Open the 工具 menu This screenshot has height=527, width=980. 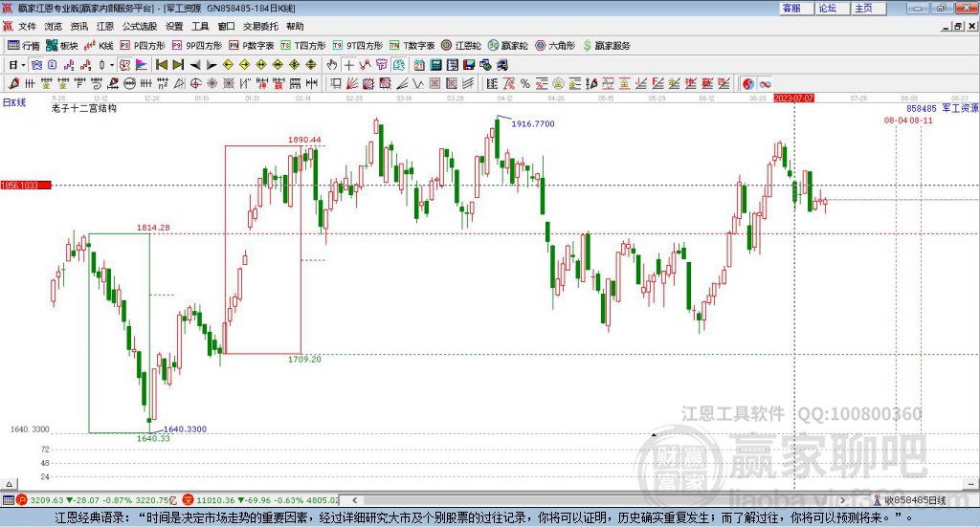tap(200, 26)
